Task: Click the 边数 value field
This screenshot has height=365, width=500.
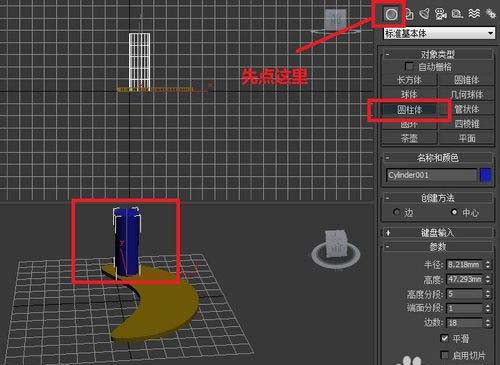Action: (464, 323)
